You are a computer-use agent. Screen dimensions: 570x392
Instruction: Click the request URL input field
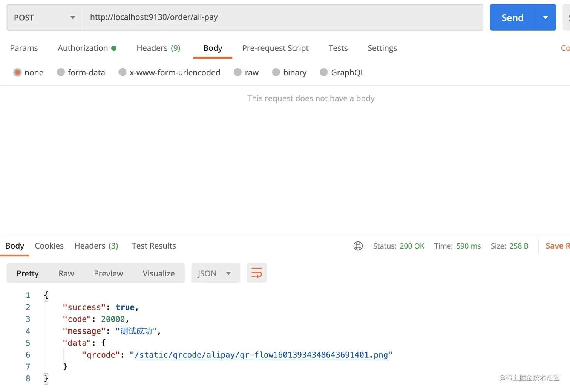coord(283,17)
